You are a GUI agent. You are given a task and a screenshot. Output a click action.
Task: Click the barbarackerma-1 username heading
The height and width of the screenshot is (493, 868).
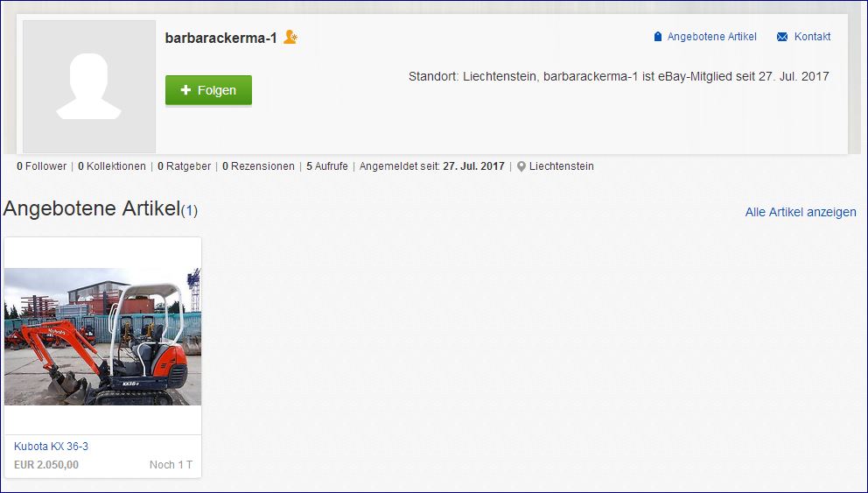tap(220, 39)
